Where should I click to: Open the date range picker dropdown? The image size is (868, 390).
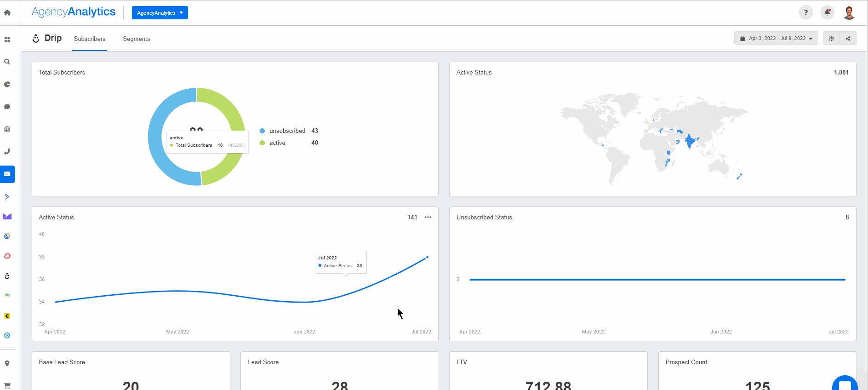[x=776, y=39]
